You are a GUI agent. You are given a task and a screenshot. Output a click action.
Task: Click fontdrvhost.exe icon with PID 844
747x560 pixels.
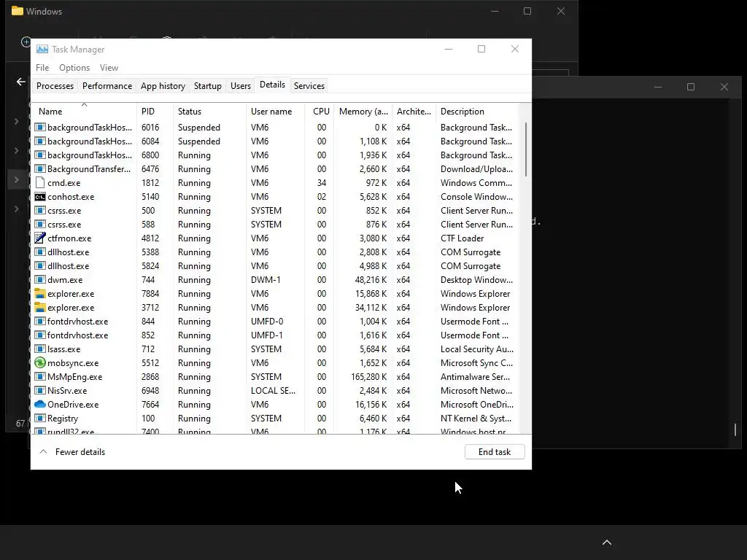40,322
